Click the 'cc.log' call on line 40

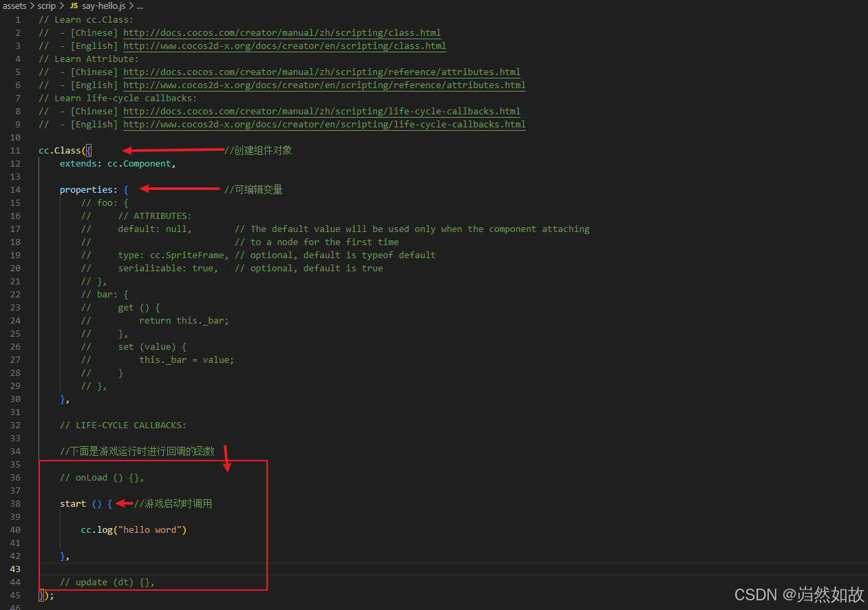[x=97, y=529]
